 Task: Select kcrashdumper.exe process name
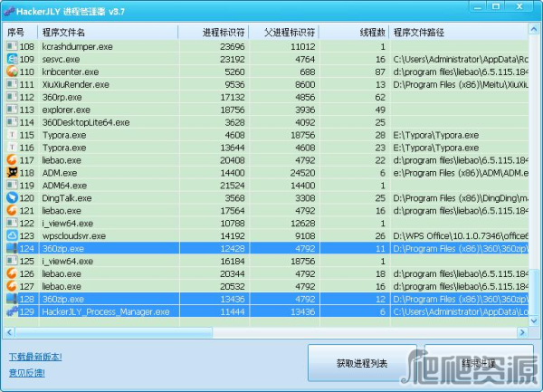click(77, 46)
